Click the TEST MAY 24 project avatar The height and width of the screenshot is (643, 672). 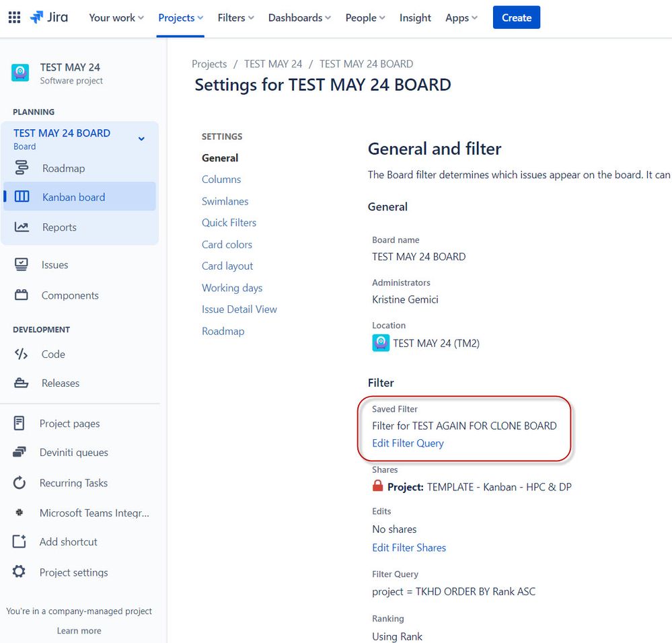[x=20, y=73]
